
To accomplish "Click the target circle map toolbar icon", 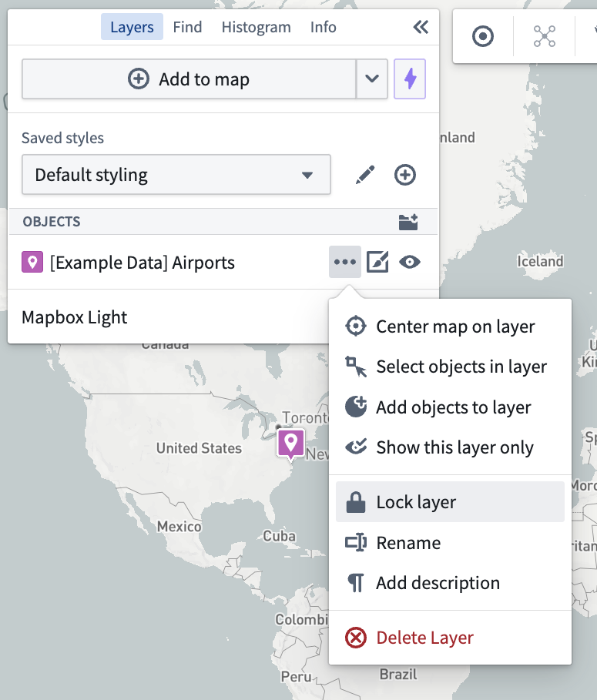I will pyautogui.click(x=483, y=36).
